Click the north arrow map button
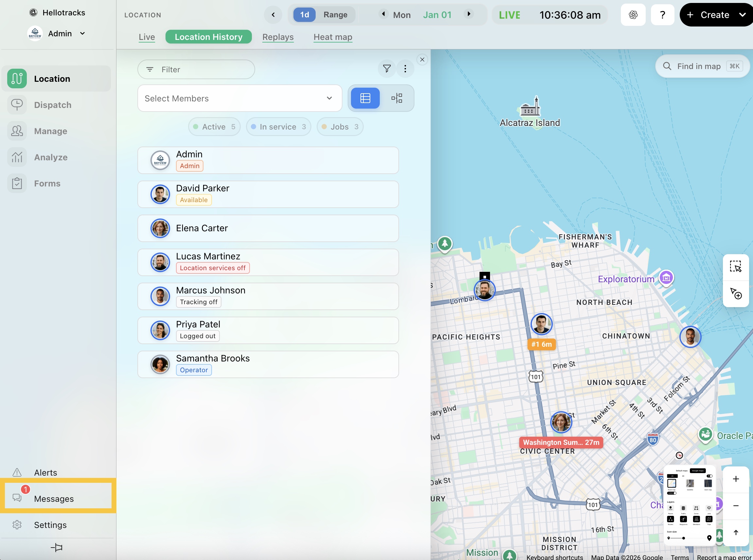The height and width of the screenshot is (560, 753). (x=736, y=533)
